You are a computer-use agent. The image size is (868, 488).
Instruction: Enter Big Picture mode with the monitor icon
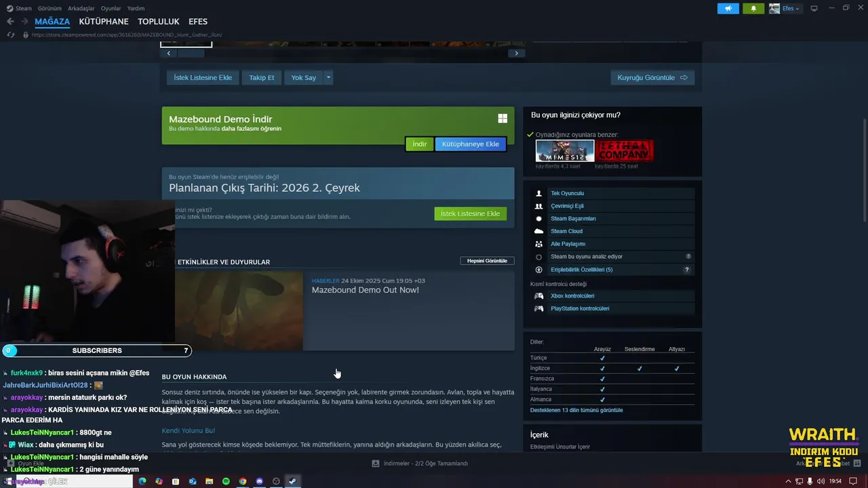814,8
